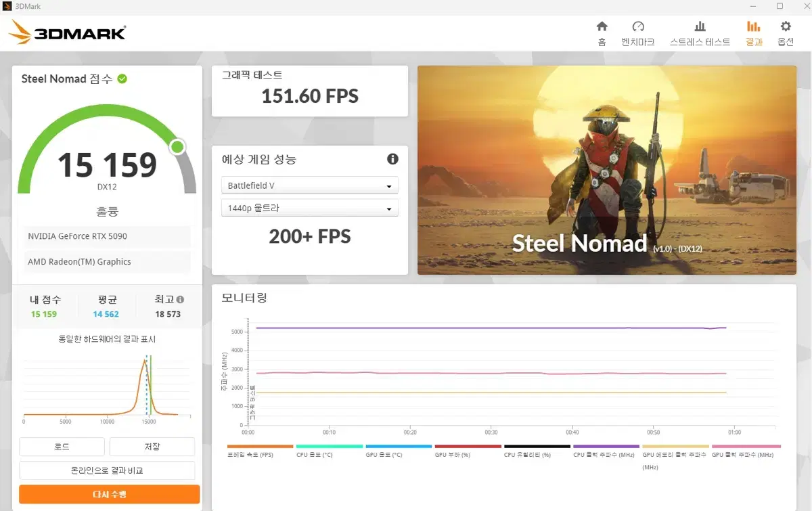
Task: Toggle the CPU 유틸리티 (%) legend swatch
Action: (537, 447)
